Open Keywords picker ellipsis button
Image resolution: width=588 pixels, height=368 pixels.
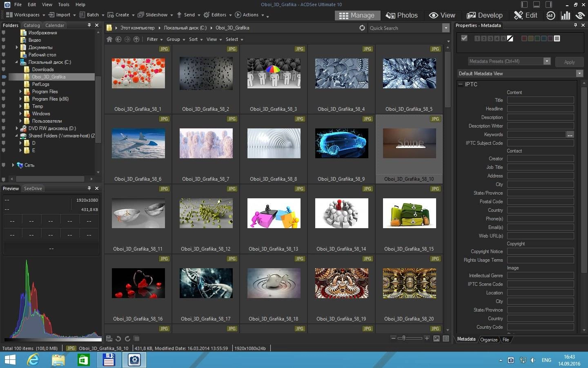(570, 135)
